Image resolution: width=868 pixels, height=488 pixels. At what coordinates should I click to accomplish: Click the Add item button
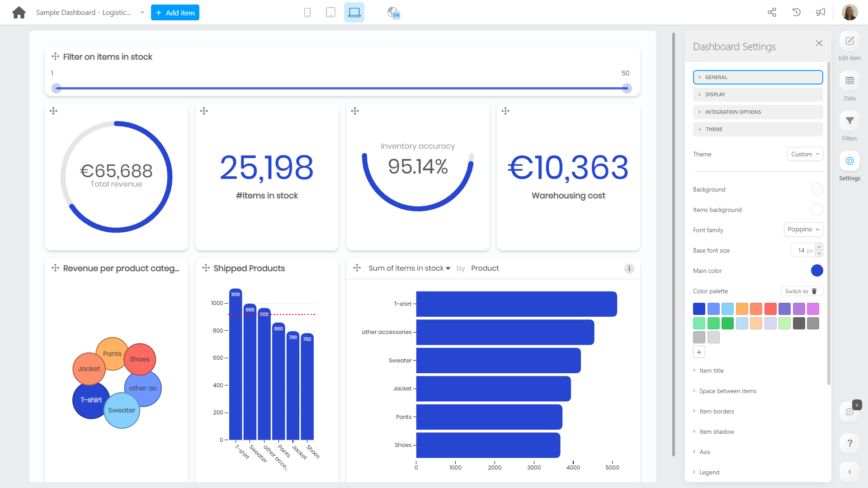click(175, 13)
